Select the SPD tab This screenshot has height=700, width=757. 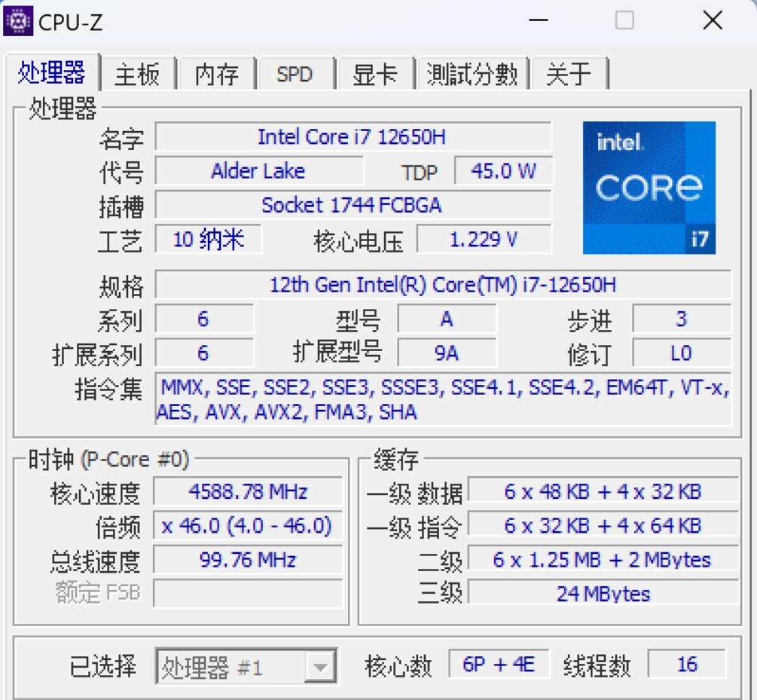coord(295,74)
